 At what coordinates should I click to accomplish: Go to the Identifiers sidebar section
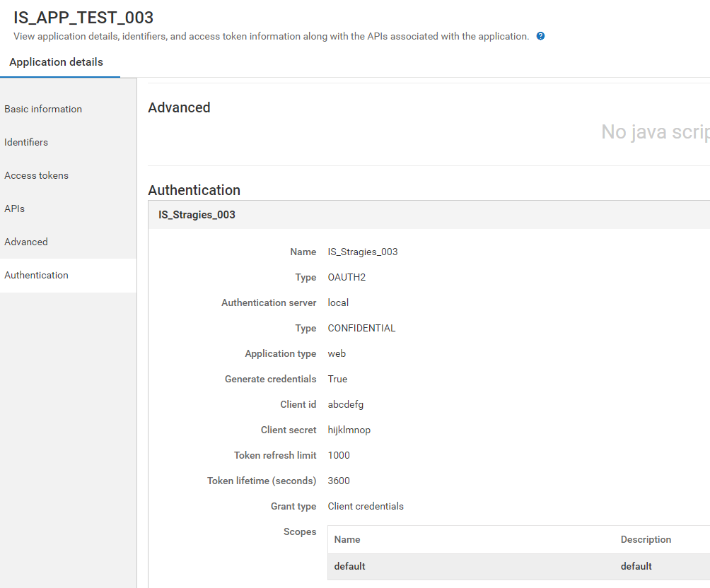tap(26, 142)
